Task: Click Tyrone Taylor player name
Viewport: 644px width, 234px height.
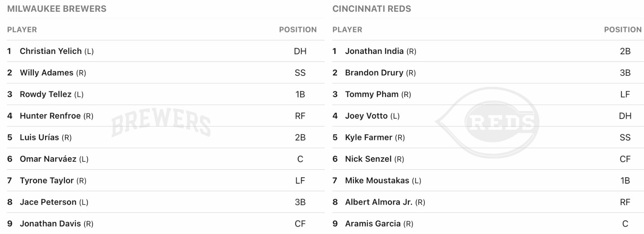Action: [x=47, y=180]
